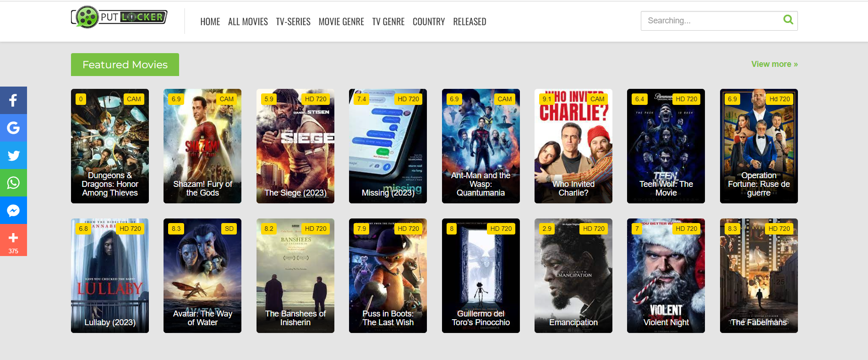The image size is (868, 360).
Task: Click the 7.4 rating on Missing
Action: click(x=361, y=99)
